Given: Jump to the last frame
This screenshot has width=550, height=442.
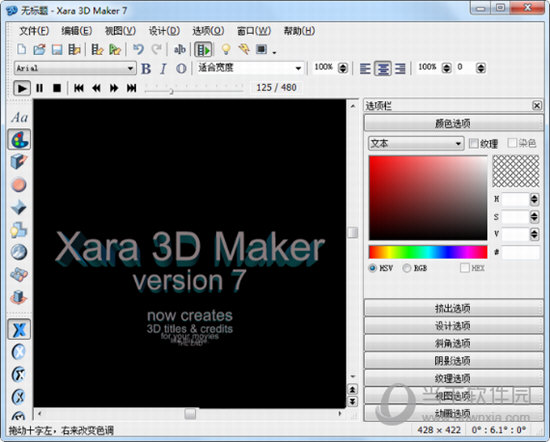Looking at the screenshot, I should click(132, 88).
